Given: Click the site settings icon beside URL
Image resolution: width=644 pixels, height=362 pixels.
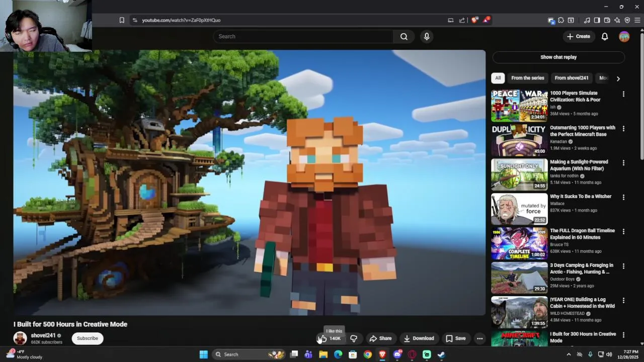Looking at the screenshot, I should (x=134, y=20).
